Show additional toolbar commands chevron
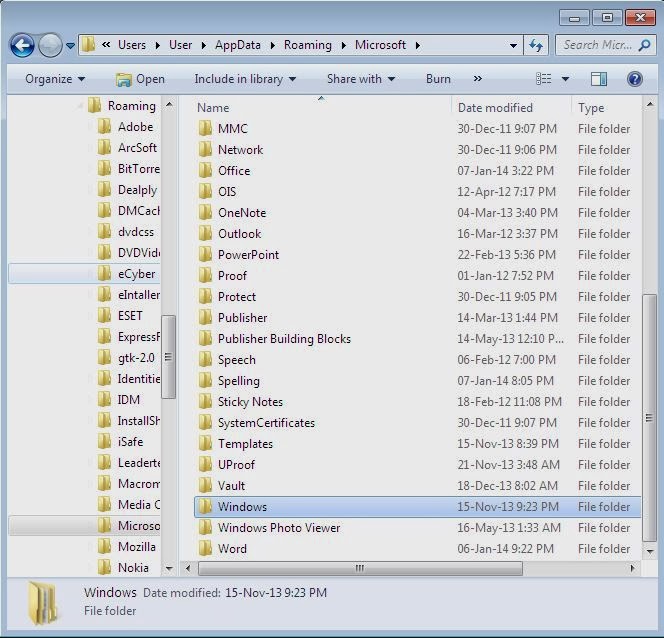664x638 pixels. (x=478, y=79)
